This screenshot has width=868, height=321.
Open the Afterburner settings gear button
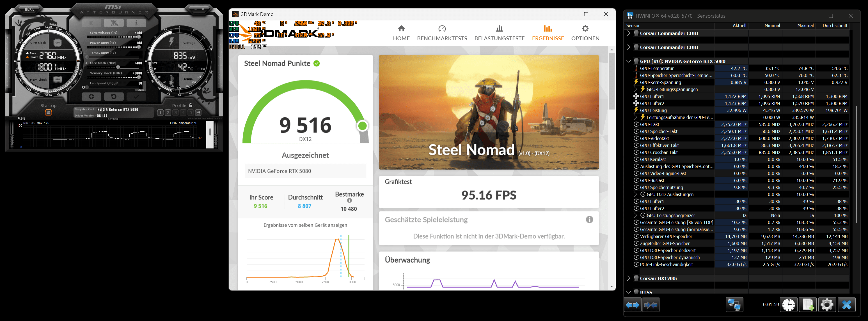coord(91,97)
